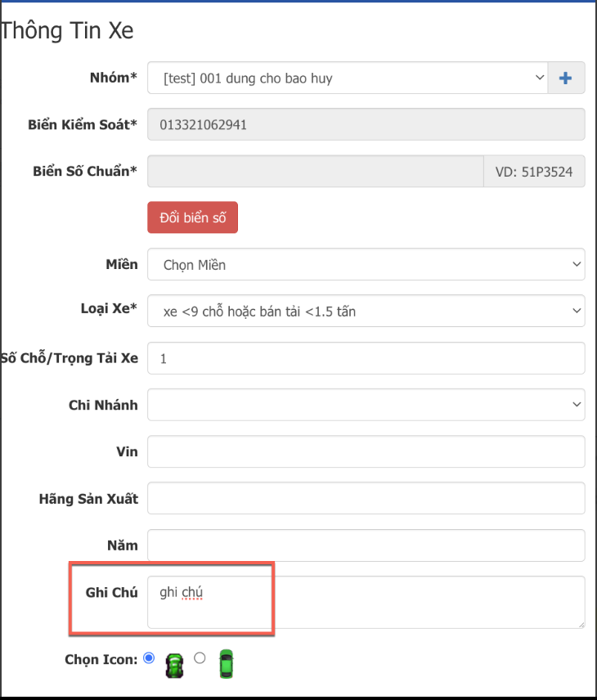
Task: Click the Ghi Chú textarea resize handle
Action: (581, 625)
